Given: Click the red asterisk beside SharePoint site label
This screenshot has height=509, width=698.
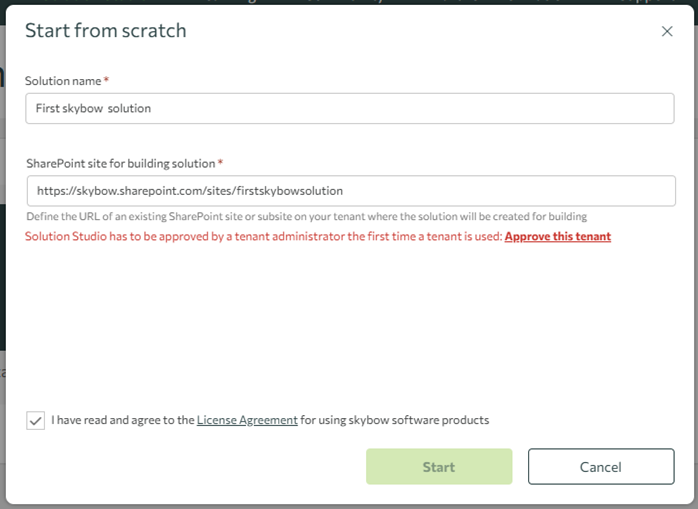Looking at the screenshot, I should pos(220,162).
